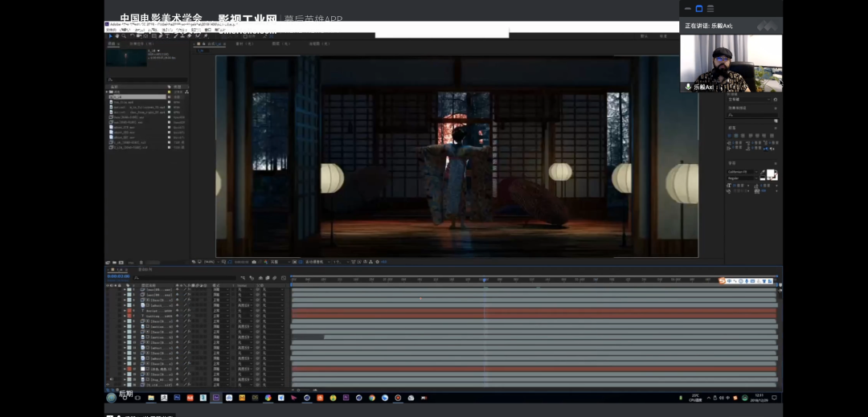
Task: Open After Effects from the taskbar
Action: (215, 398)
